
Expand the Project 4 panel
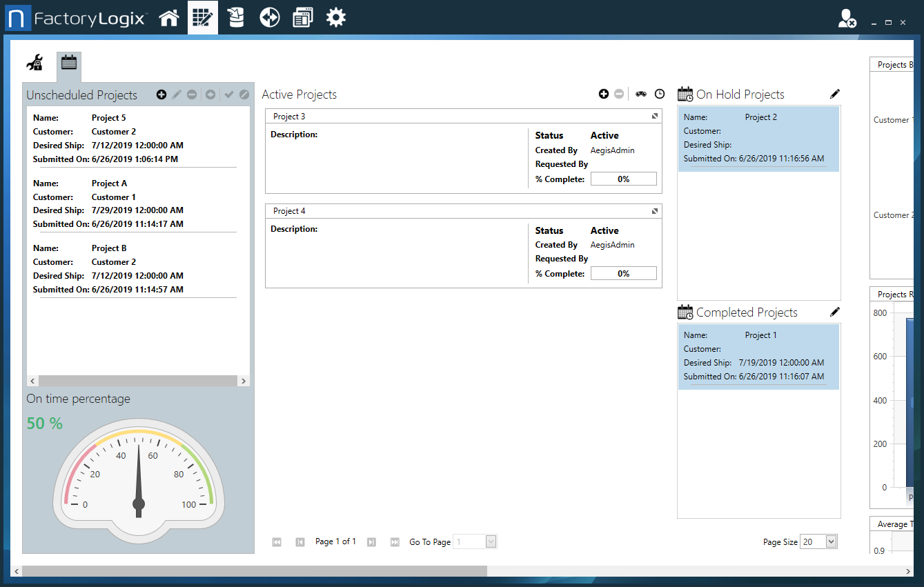(x=655, y=211)
